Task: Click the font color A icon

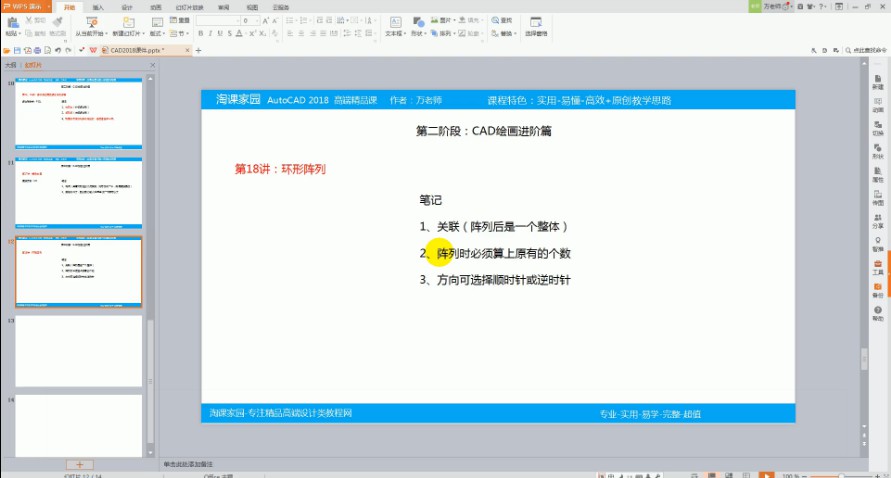Action: click(x=239, y=34)
